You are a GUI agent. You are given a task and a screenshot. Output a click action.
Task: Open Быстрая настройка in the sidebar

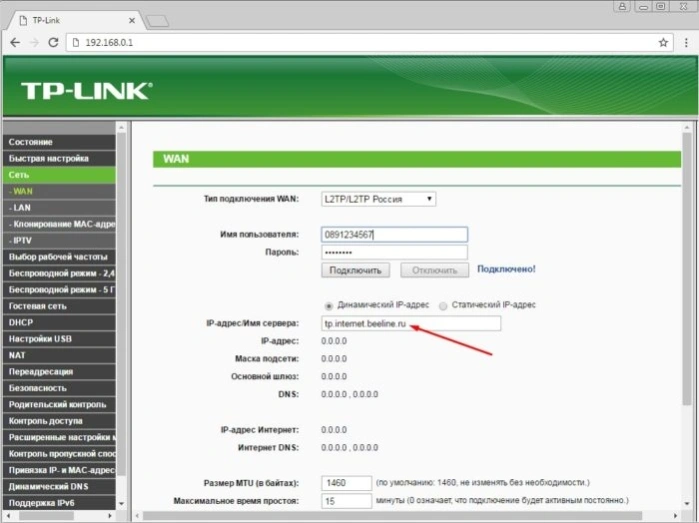59,158
